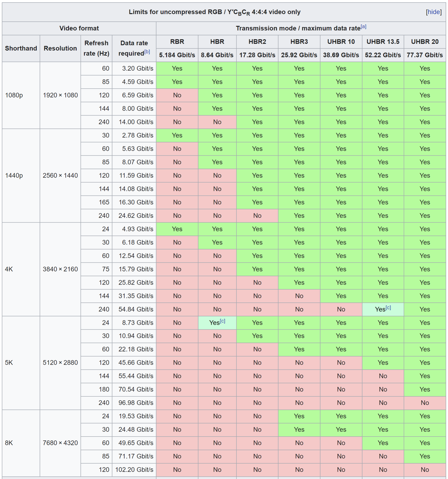
Task: Select the UHBR 20 column header
Action: (x=425, y=42)
